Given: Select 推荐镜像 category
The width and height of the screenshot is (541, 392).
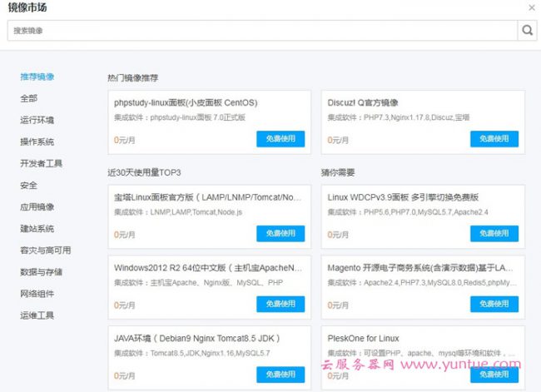Looking at the screenshot, I should coord(37,77).
